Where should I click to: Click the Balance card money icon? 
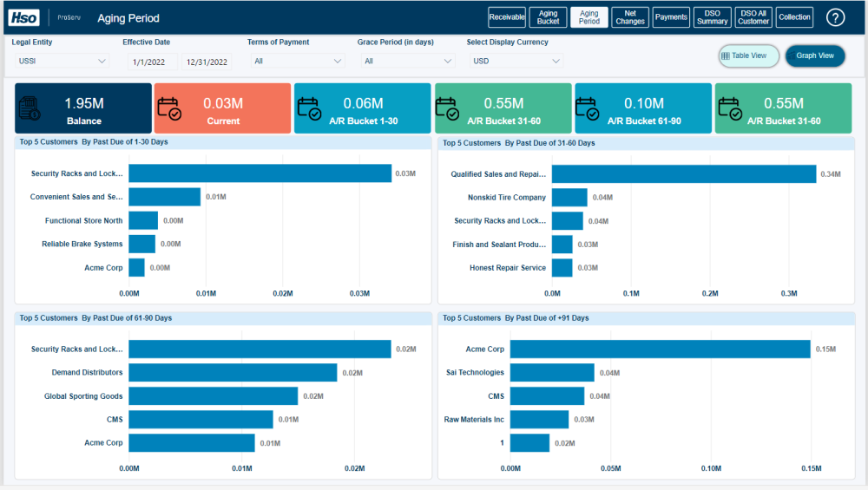click(x=30, y=108)
